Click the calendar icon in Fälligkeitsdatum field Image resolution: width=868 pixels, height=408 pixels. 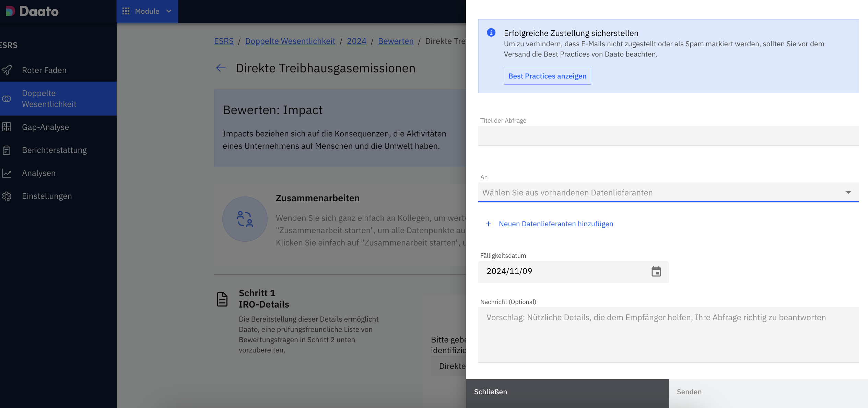point(656,272)
